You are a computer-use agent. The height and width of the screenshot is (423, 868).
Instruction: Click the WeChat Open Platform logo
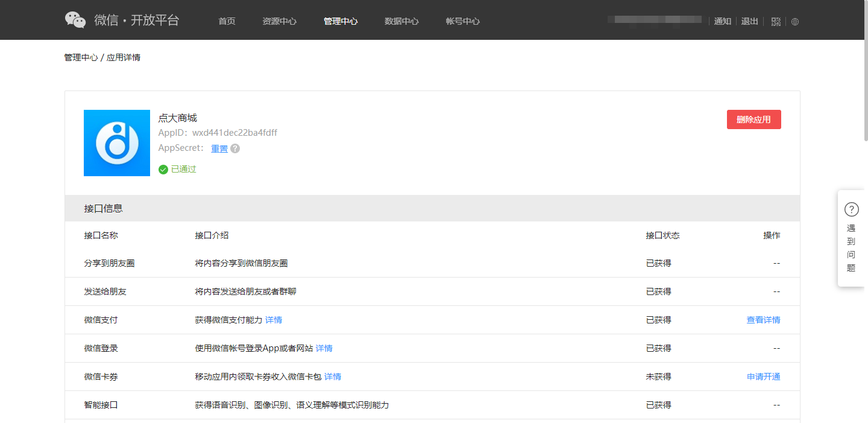point(122,20)
